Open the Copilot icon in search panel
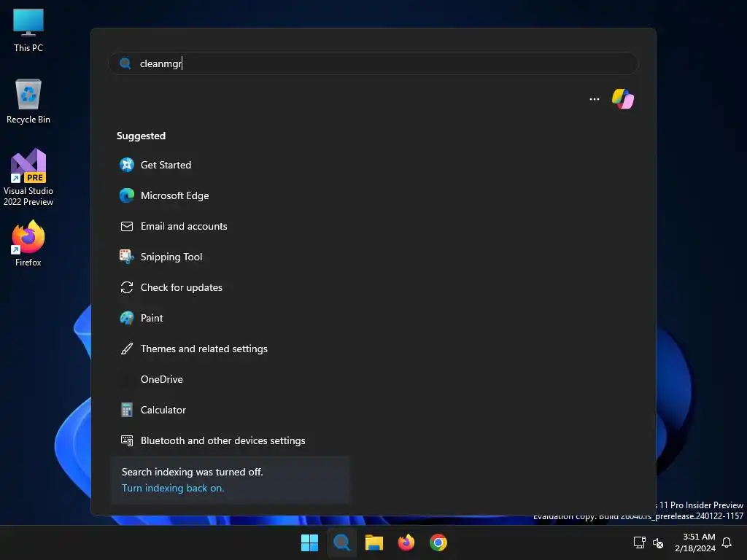This screenshot has width=747, height=560. (623, 99)
